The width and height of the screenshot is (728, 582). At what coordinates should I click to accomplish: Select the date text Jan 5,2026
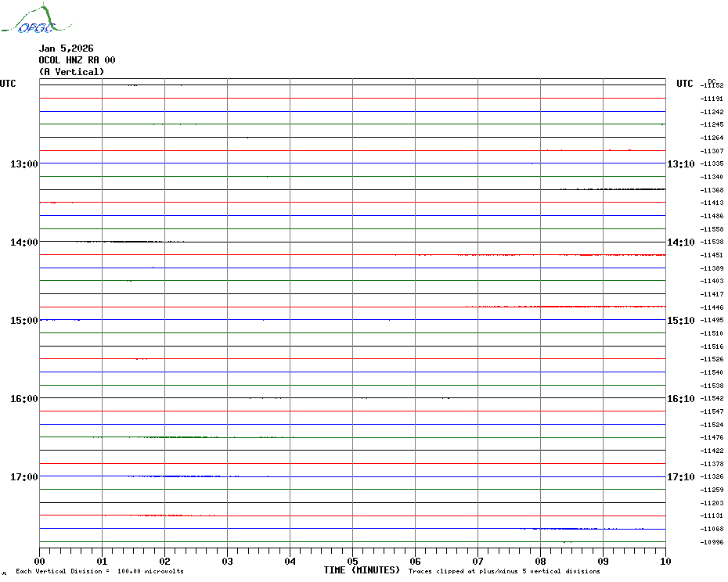pyautogui.click(x=66, y=48)
